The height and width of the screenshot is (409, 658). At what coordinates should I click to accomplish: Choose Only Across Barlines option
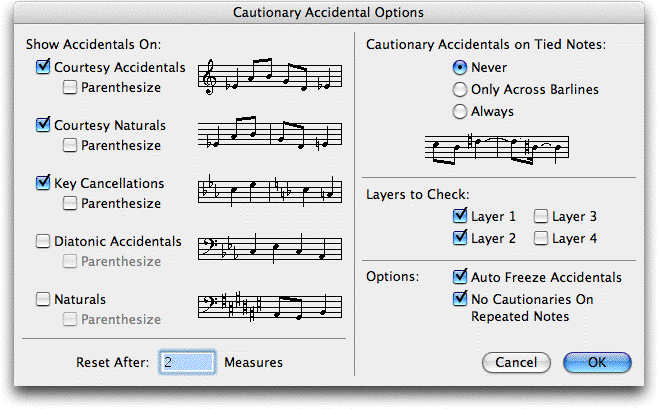point(460,89)
